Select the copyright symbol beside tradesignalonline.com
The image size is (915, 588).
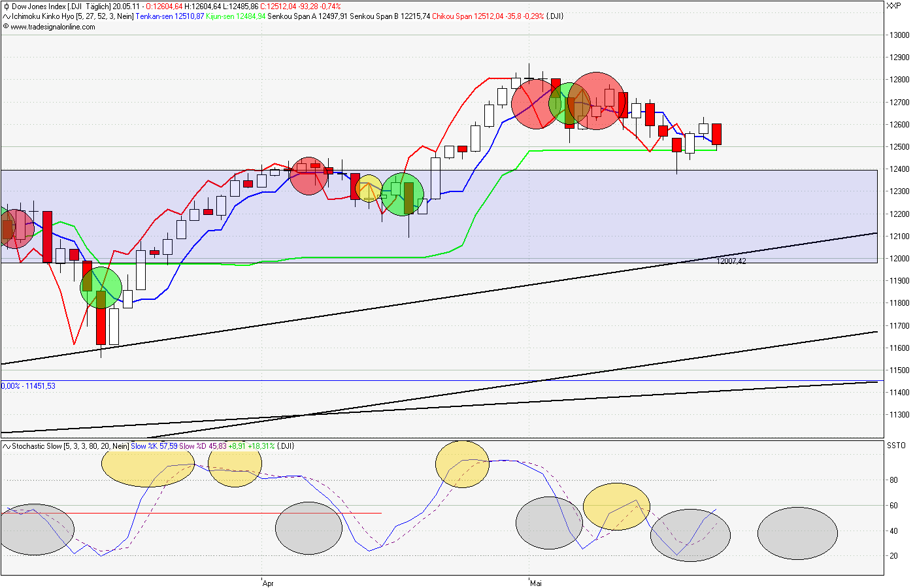point(6,28)
